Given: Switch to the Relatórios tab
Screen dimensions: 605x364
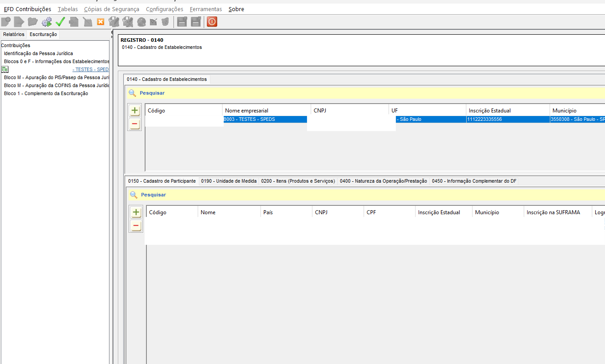Looking at the screenshot, I should pyautogui.click(x=14, y=34).
